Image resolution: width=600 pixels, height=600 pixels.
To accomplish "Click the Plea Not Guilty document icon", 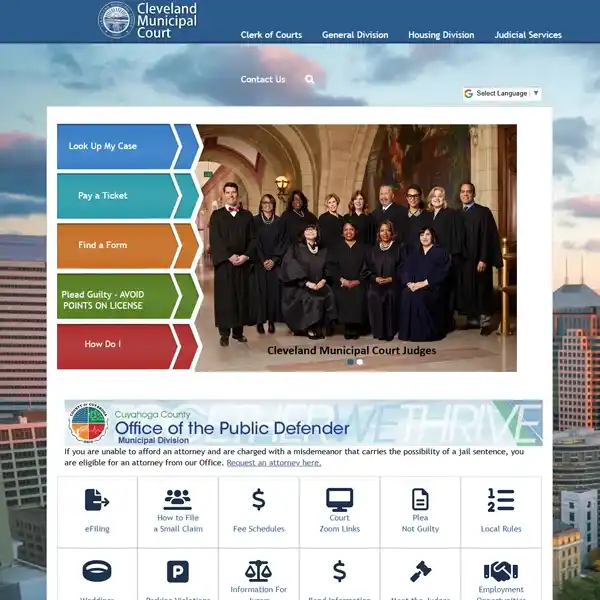I will (420, 499).
